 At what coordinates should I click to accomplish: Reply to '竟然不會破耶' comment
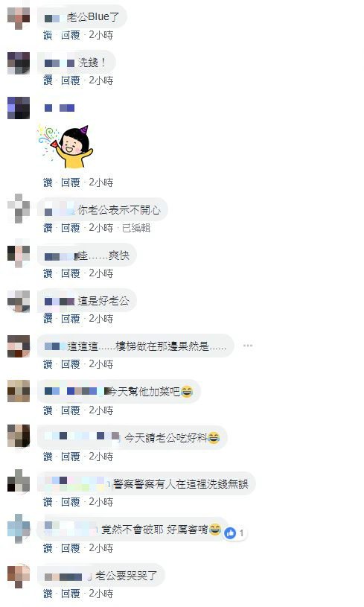point(71,548)
